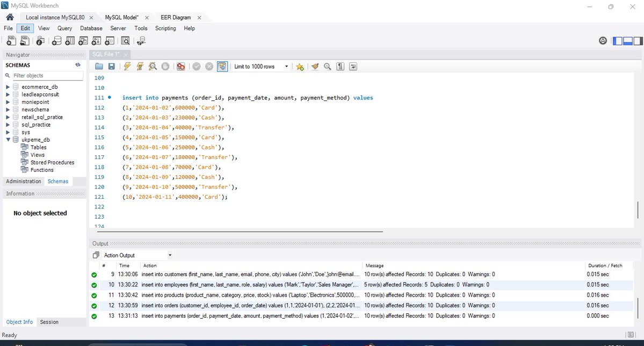Open the Limit to 1000 rows dropdown
644x346 pixels.
(287, 66)
